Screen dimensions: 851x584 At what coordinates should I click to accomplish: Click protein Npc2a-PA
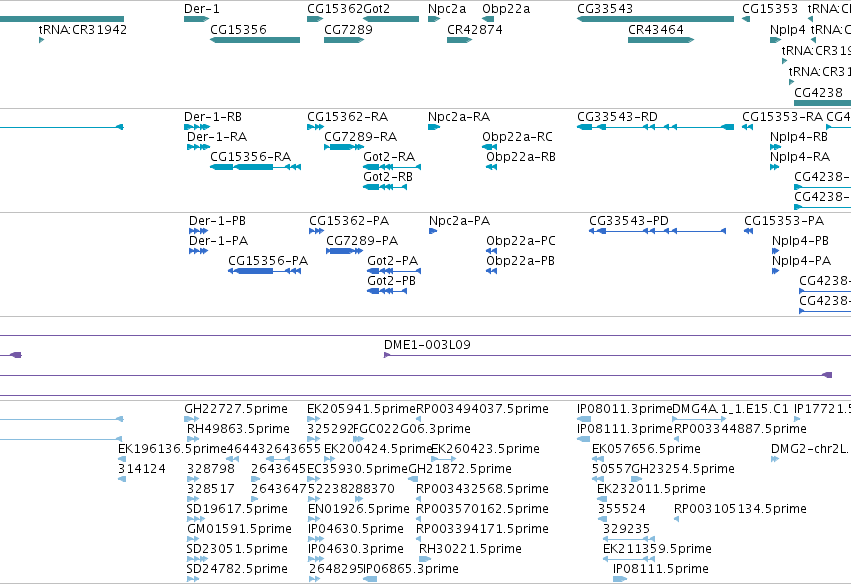click(433, 231)
